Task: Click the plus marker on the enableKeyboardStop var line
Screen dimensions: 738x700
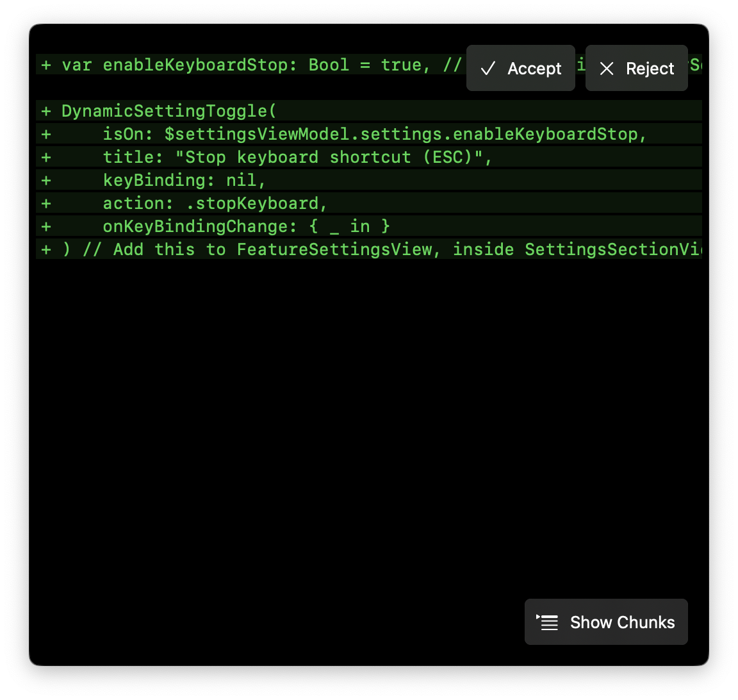Action: click(45, 64)
